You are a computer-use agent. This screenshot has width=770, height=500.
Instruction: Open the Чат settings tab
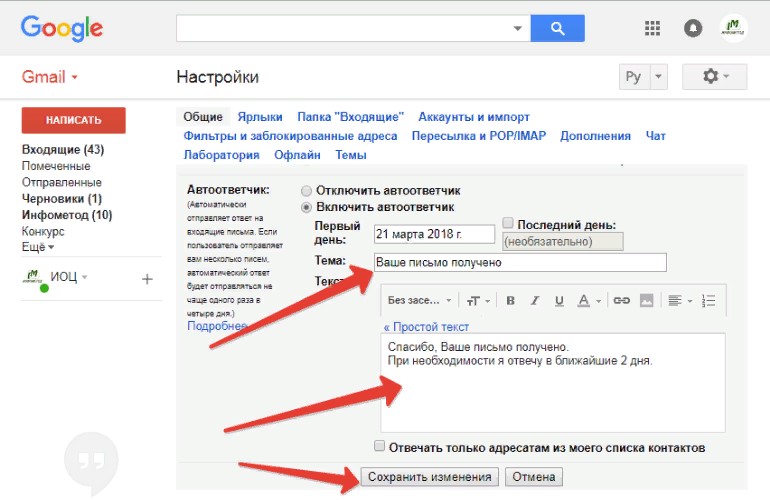pyautogui.click(x=656, y=136)
